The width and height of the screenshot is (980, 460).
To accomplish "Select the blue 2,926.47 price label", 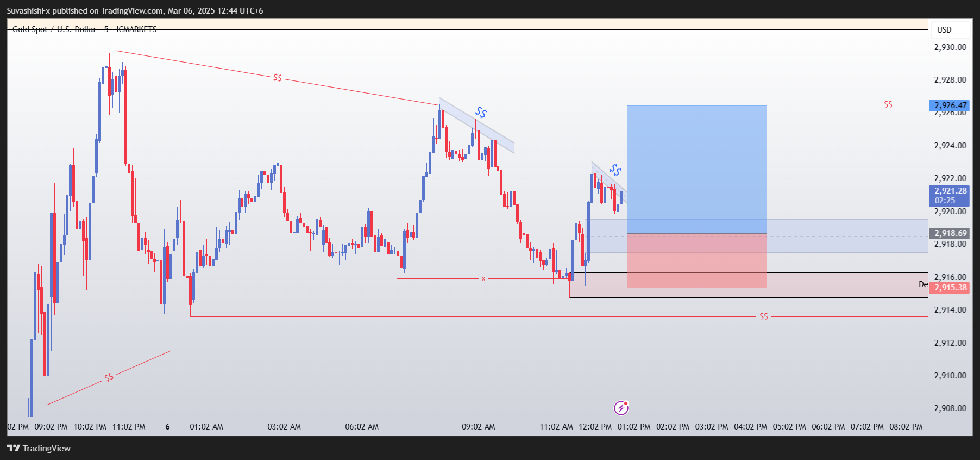I will [949, 105].
